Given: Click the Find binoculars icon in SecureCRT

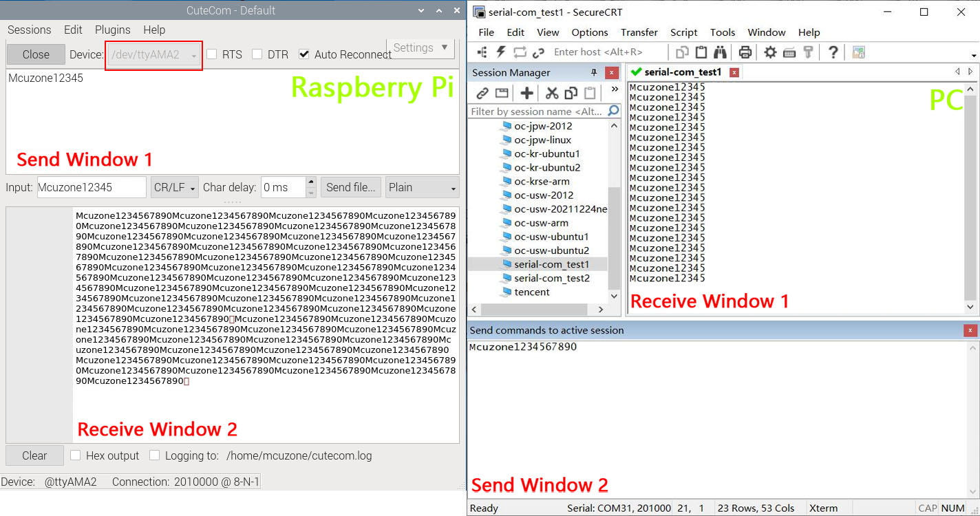Looking at the screenshot, I should (x=720, y=52).
